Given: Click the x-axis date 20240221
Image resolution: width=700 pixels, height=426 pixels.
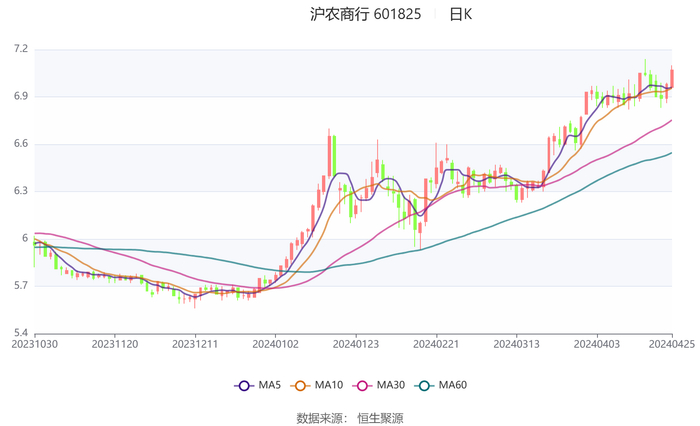Looking at the screenshot, I should point(436,344).
